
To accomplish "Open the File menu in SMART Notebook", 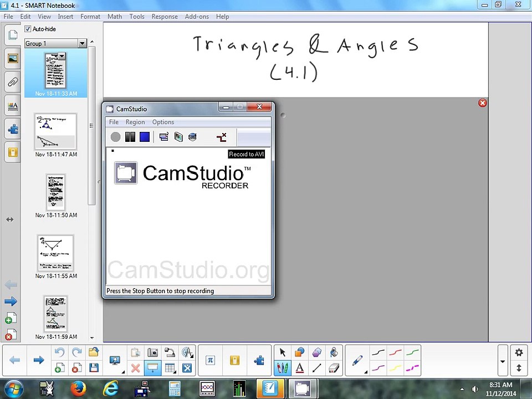I will point(8,16).
